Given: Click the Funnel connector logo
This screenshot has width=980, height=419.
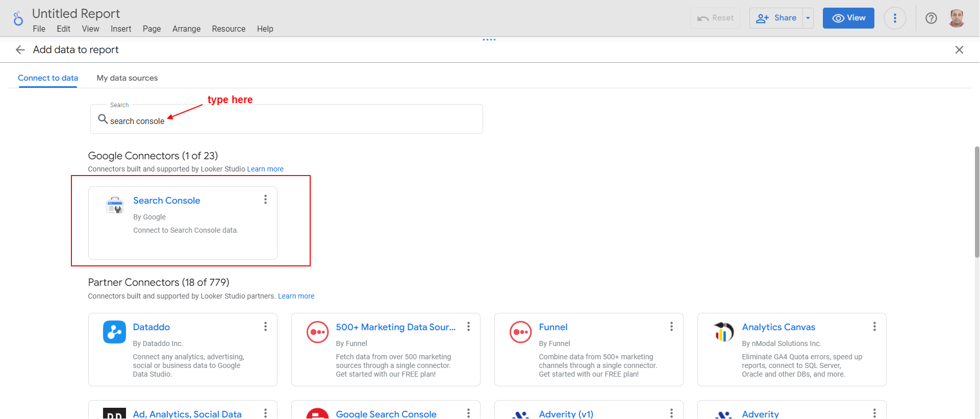Looking at the screenshot, I should (x=520, y=332).
